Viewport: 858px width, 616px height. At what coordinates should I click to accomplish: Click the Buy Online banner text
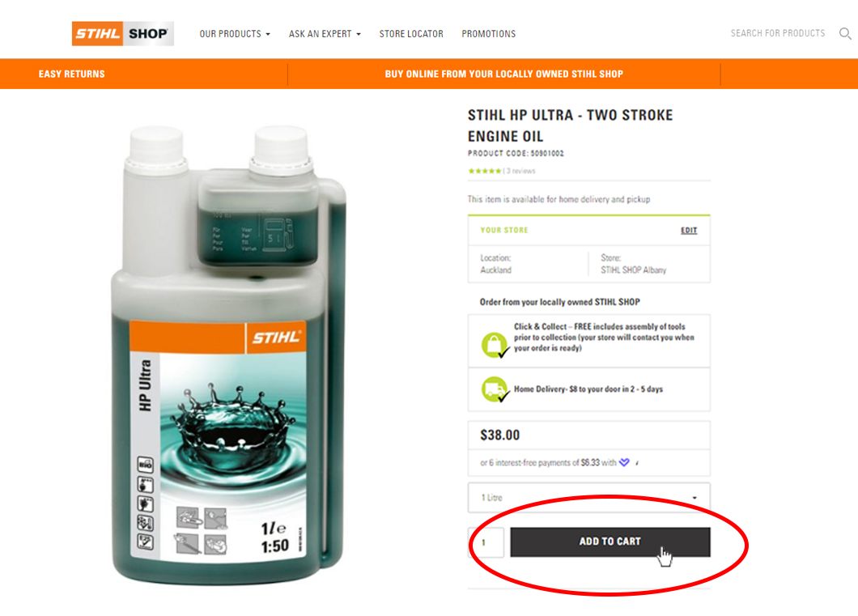[x=504, y=74]
